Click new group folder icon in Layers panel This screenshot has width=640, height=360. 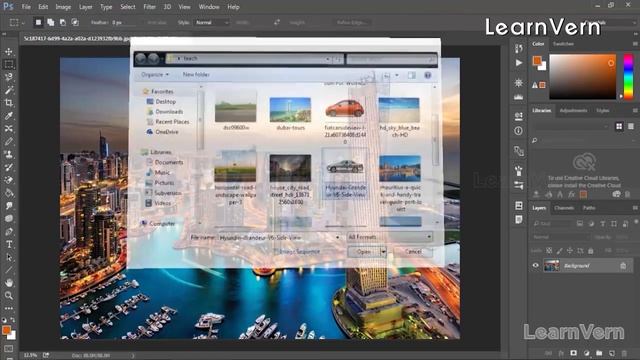click(x=599, y=353)
